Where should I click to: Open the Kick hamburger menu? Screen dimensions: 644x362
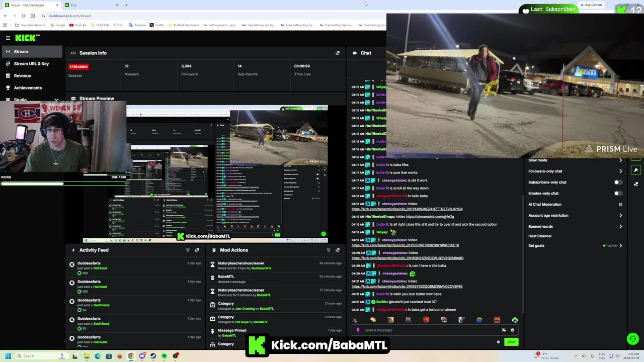click(8, 38)
